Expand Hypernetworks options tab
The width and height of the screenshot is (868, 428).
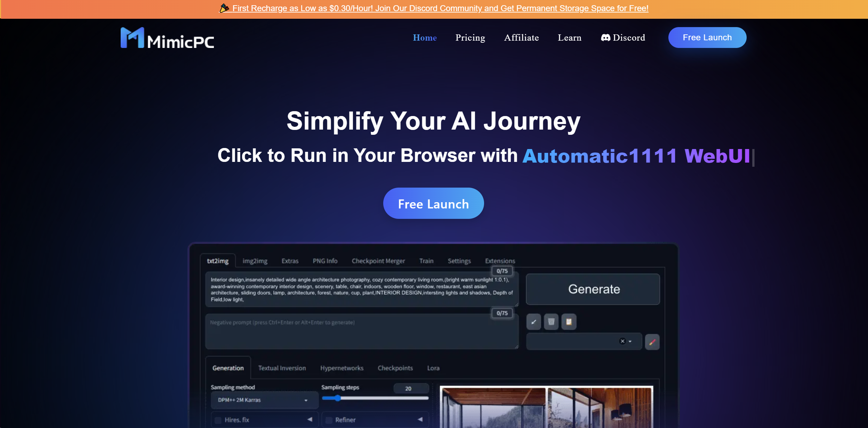coord(341,368)
